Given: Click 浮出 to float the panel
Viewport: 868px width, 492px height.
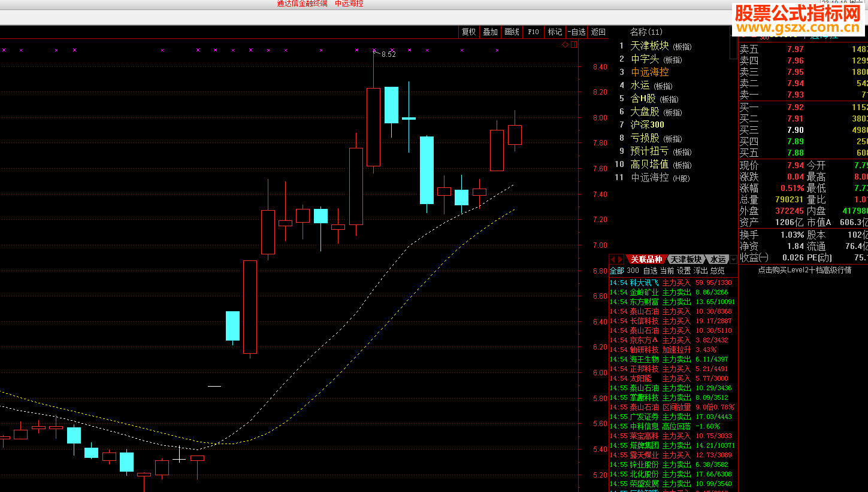Looking at the screenshot, I should tap(700, 271).
